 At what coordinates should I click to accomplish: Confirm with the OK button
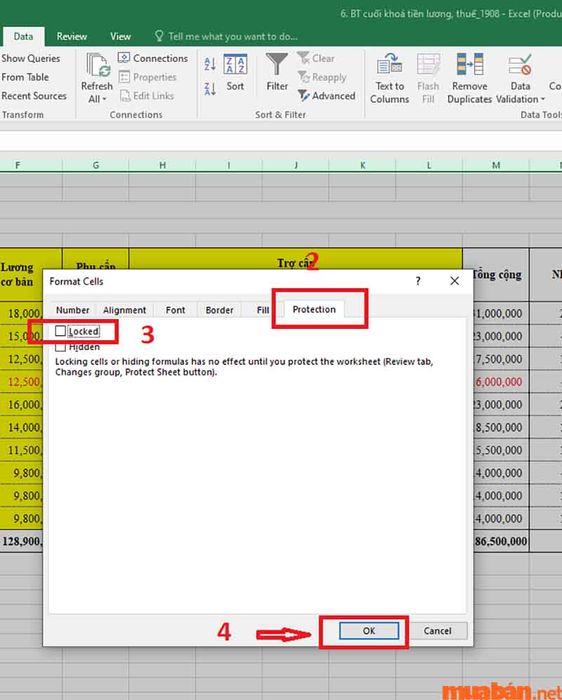(x=369, y=631)
